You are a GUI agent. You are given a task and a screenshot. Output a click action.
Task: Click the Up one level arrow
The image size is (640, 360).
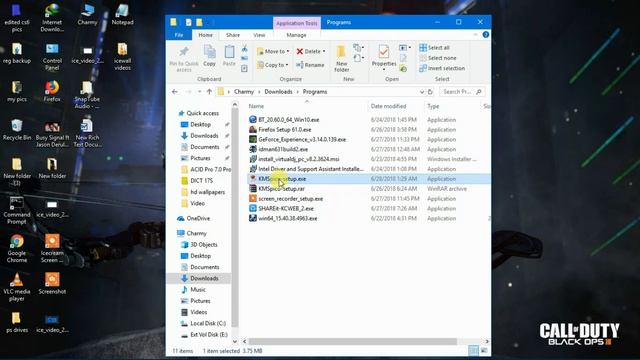coord(209,92)
